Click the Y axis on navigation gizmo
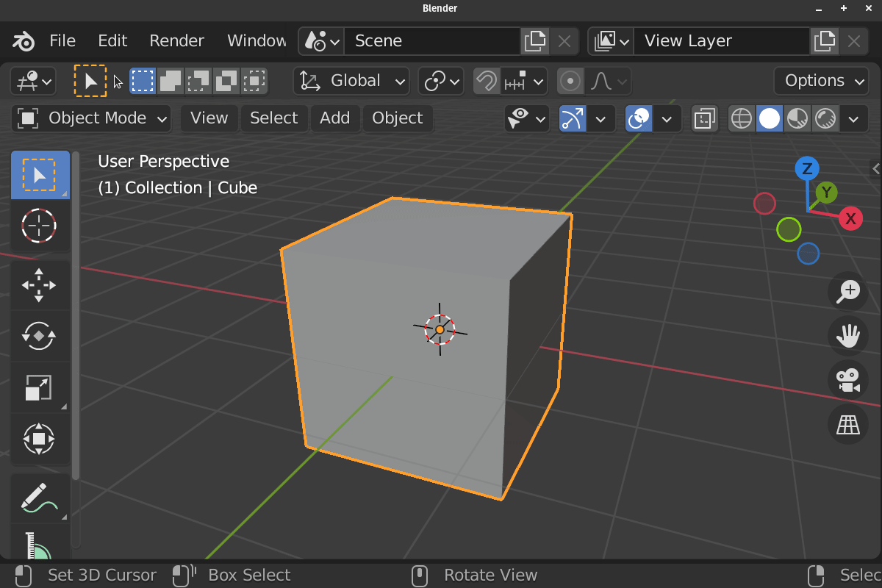 (827, 193)
